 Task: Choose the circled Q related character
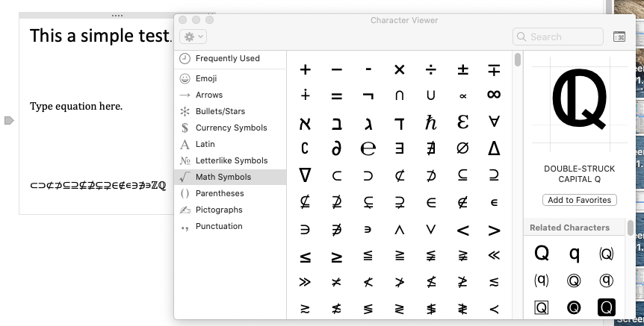pos(574,281)
